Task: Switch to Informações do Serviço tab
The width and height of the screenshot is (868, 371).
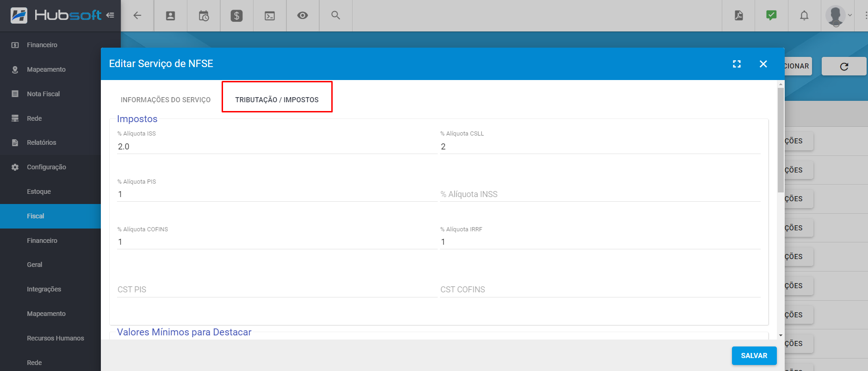Action: (x=165, y=100)
